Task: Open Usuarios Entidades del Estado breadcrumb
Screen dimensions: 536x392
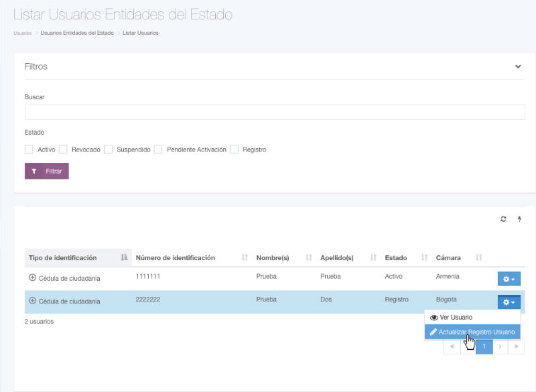Action: pos(76,33)
